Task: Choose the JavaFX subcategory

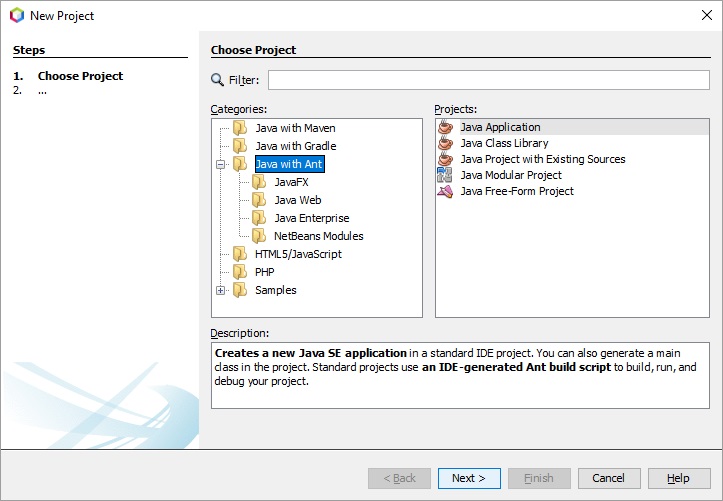Action: 291,182
